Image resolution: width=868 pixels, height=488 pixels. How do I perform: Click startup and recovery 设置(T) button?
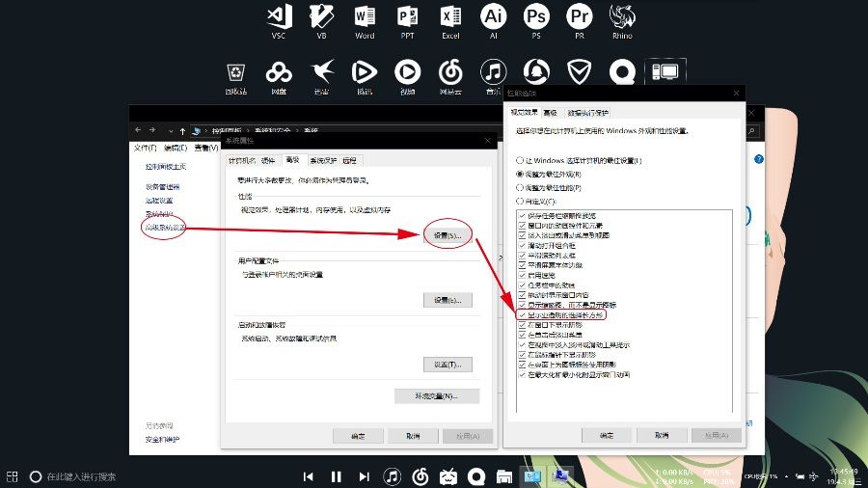coord(448,364)
